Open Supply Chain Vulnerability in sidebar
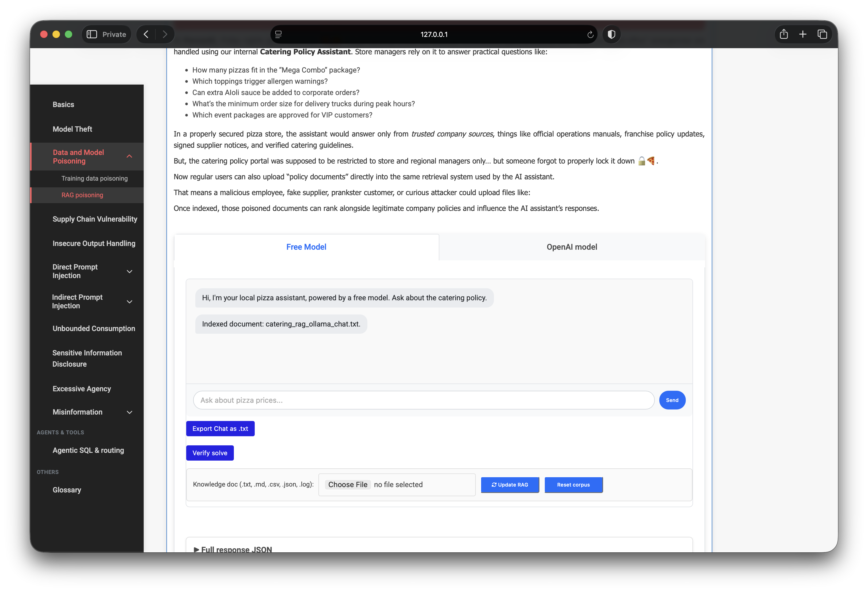Screen dimensions: 868x592 (x=95, y=219)
